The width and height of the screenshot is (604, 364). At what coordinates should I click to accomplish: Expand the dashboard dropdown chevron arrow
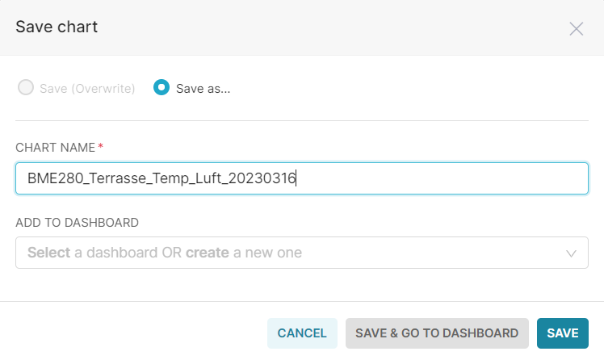tap(571, 253)
